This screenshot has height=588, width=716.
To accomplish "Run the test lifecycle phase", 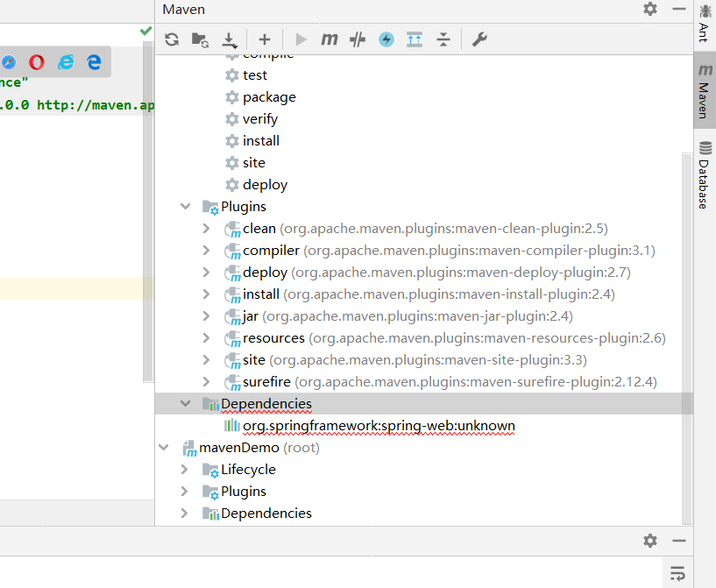I will pyautogui.click(x=255, y=75).
